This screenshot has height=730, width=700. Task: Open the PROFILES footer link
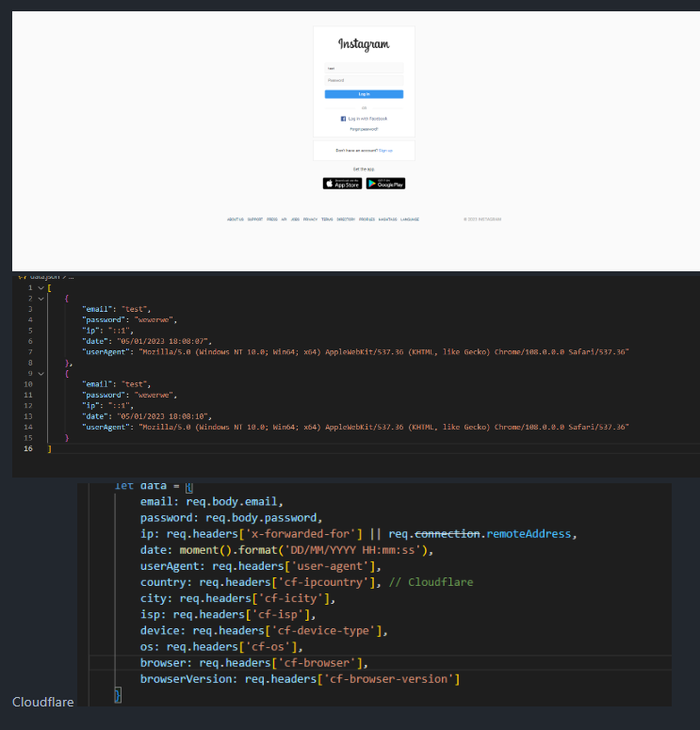point(367,219)
